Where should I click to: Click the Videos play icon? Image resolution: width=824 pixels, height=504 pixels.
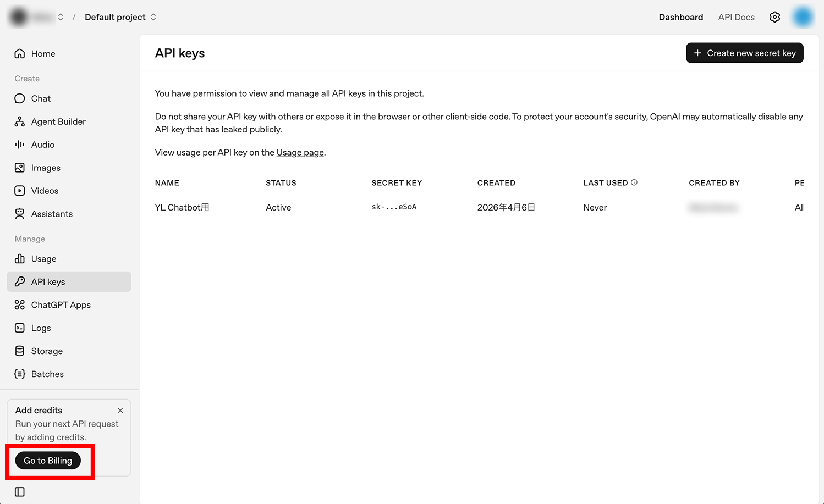(x=20, y=191)
